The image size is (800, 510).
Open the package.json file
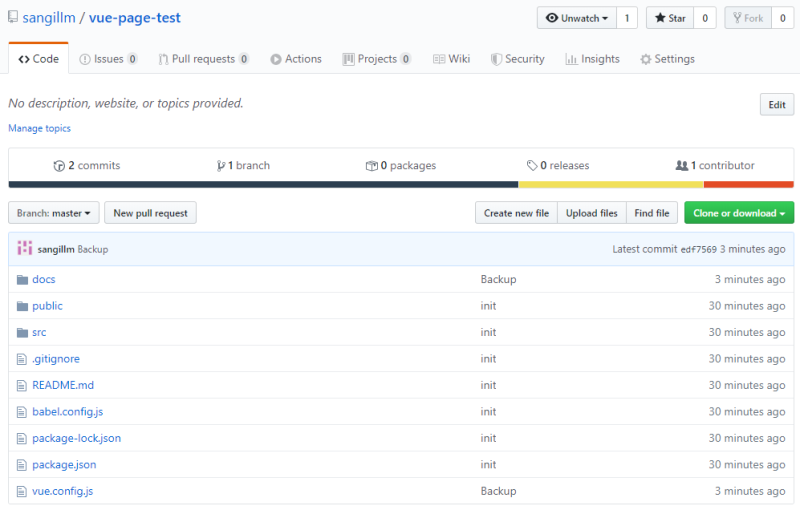[x=64, y=465]
